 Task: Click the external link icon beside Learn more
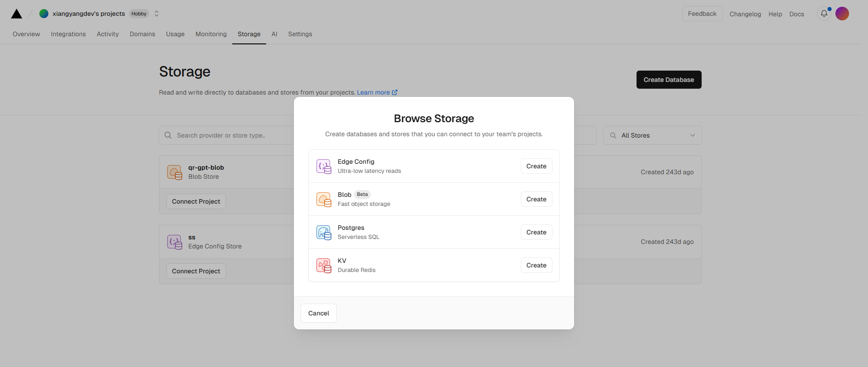click(395, 92)
